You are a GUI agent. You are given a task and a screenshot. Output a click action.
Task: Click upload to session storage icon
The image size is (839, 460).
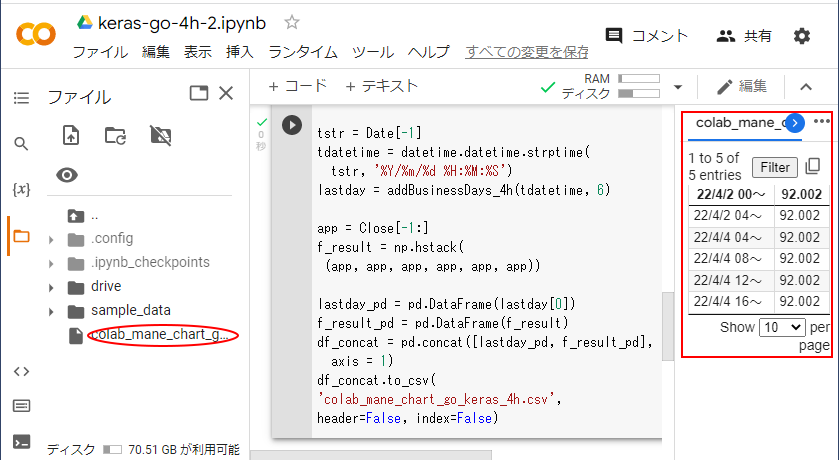point(71,135)
